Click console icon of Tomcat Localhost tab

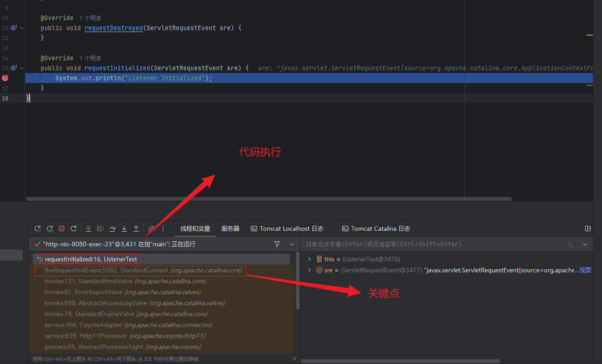pos(254,229)
